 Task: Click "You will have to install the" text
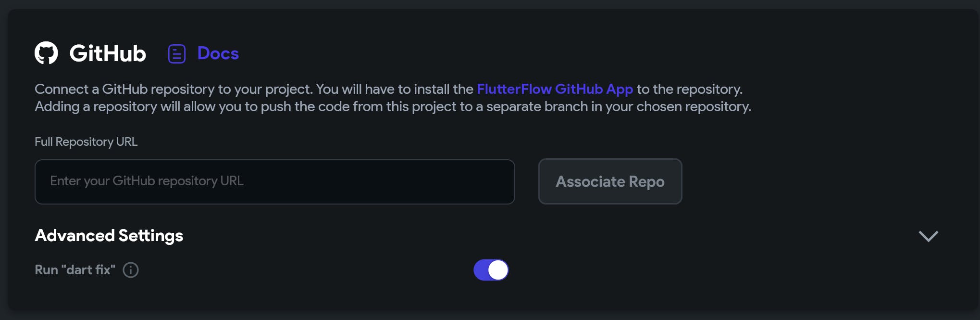tap(395, 89)
